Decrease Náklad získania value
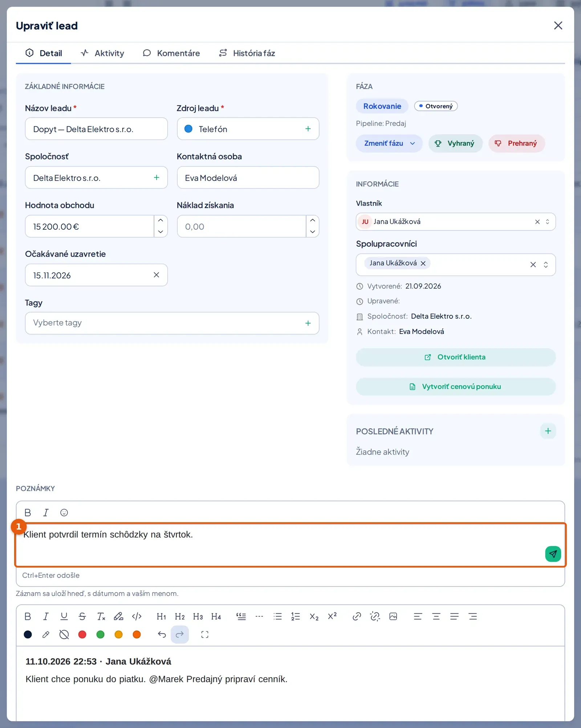The height and width of the screenshot is (728, 581). point(312,232)
